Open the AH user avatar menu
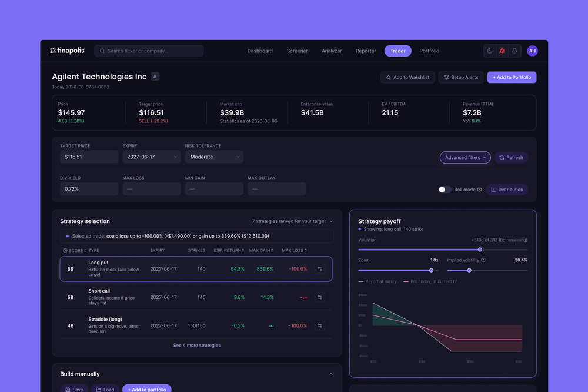The height and width of the screenshot is (392, 588). (x=532, y=51)
